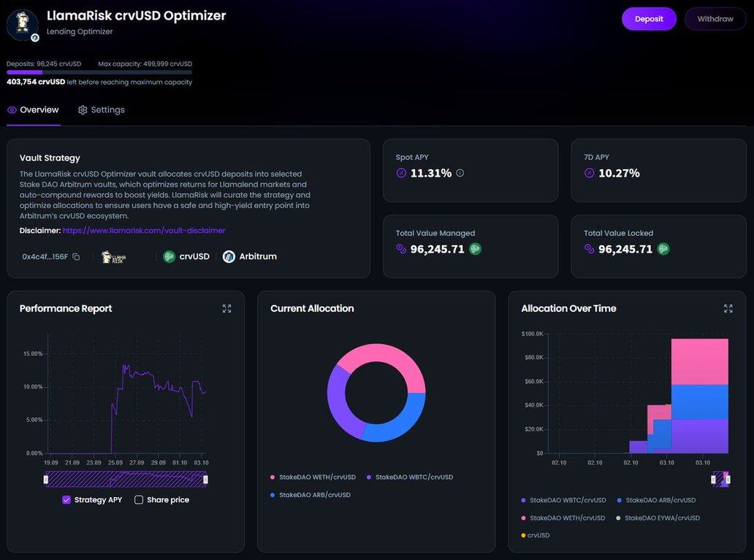Screen dimensions: 754x560
Task: Click the Total Value Locked token icon
Action: [663, 249]
